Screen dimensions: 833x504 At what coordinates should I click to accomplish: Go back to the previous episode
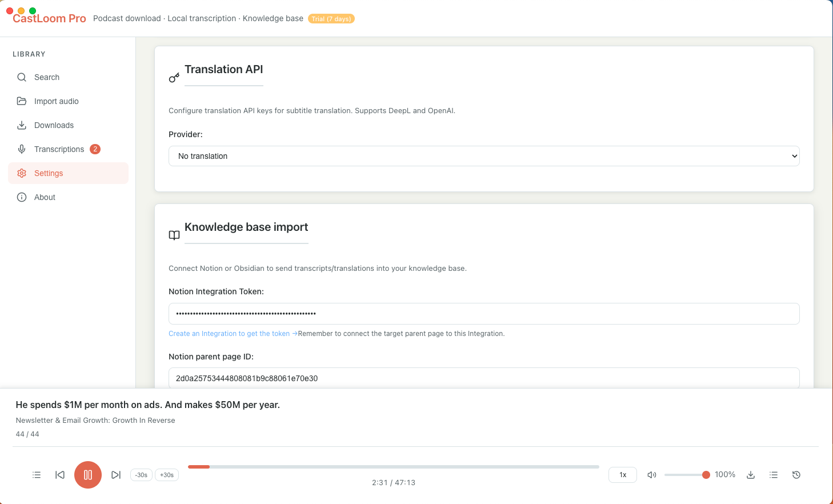pos(59,475)
